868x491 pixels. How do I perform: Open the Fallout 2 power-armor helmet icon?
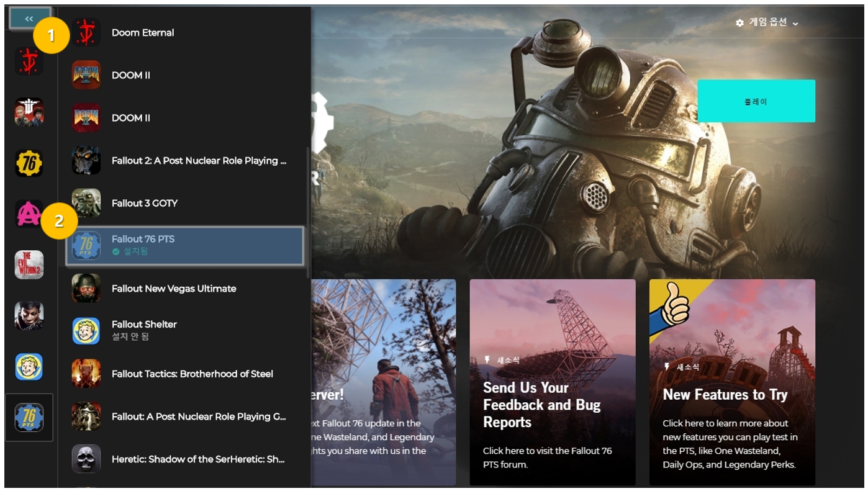86,160
